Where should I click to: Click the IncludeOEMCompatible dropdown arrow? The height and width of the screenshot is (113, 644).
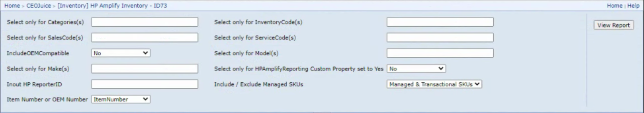pos(145,53)
